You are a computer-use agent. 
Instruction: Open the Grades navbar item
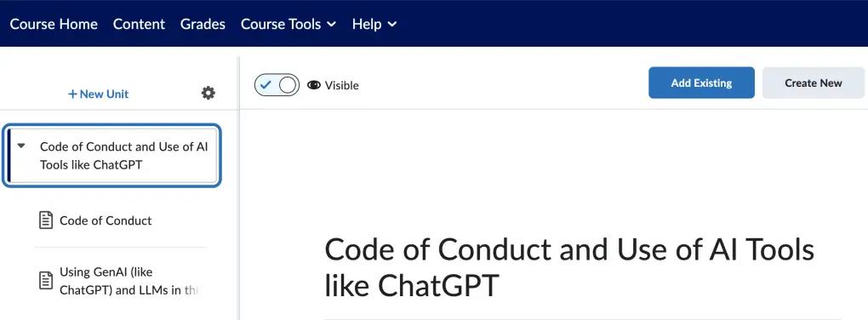203,25
